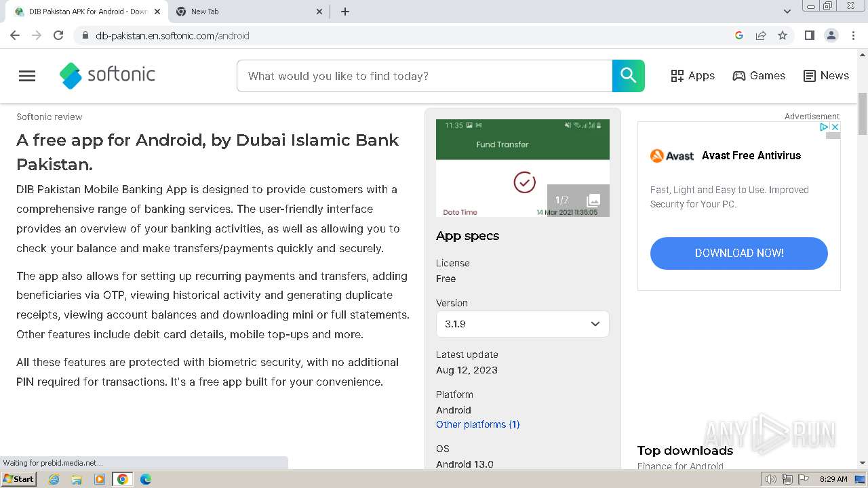Click the Chrome taskbar icon
Screen dimensions: 868x488
tap(123, 479)
